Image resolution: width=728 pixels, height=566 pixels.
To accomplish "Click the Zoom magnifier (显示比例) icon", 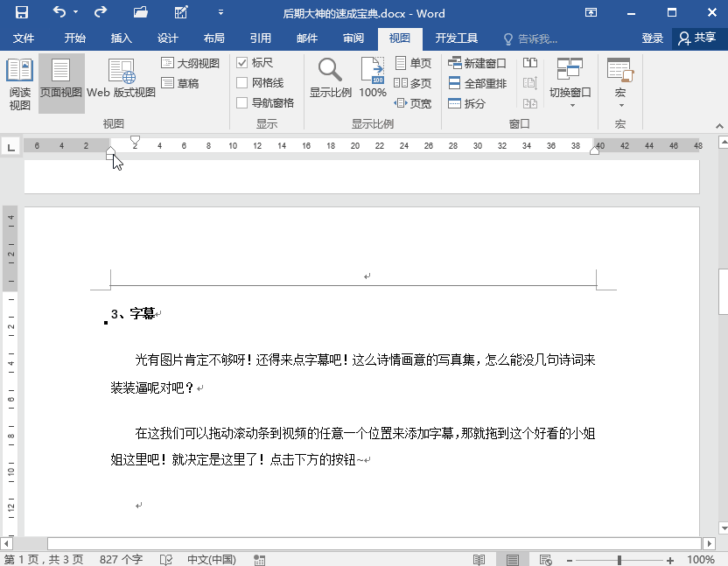I will tap(330, 79).
